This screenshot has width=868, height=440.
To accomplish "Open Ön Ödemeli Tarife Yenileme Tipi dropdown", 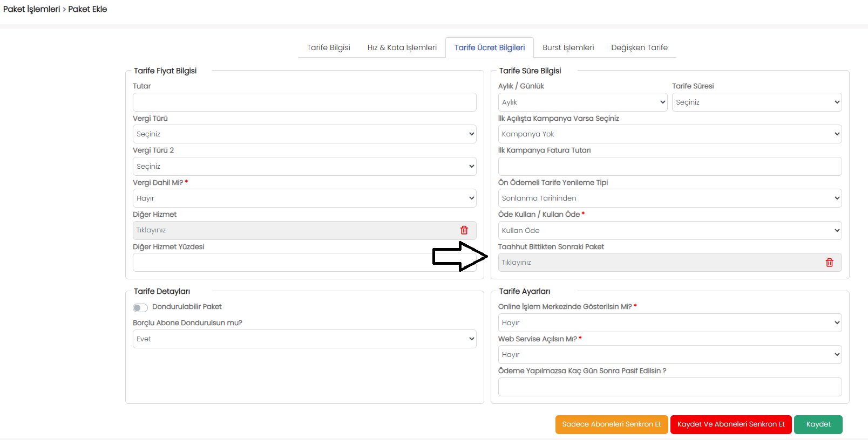I will 669,198.
